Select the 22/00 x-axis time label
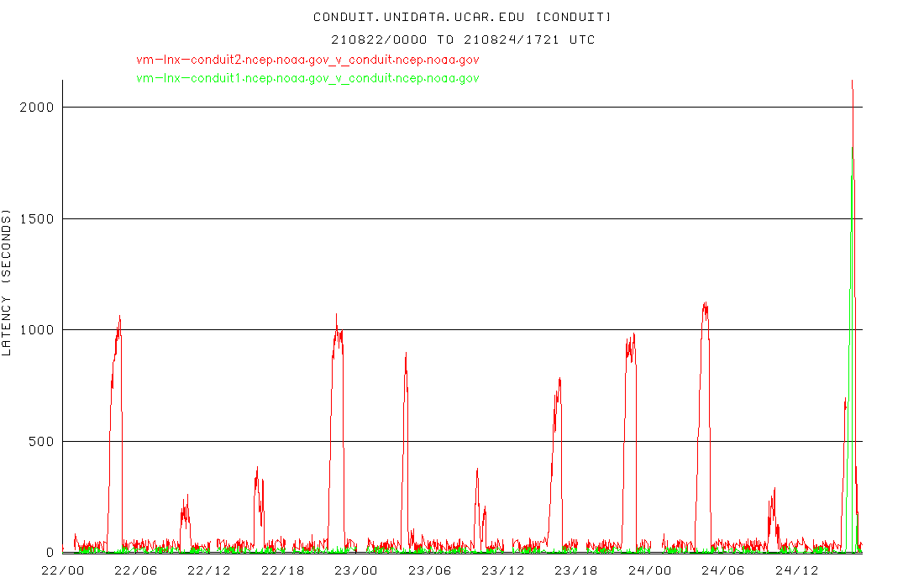The width and height of the screenshot is (924, 588). (x=62, y=570)
